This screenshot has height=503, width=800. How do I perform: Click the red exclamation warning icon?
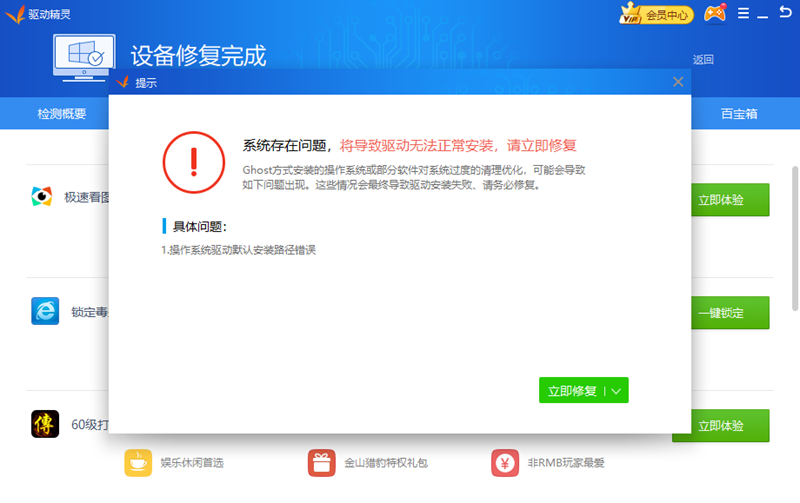click(x=196, y=160)
